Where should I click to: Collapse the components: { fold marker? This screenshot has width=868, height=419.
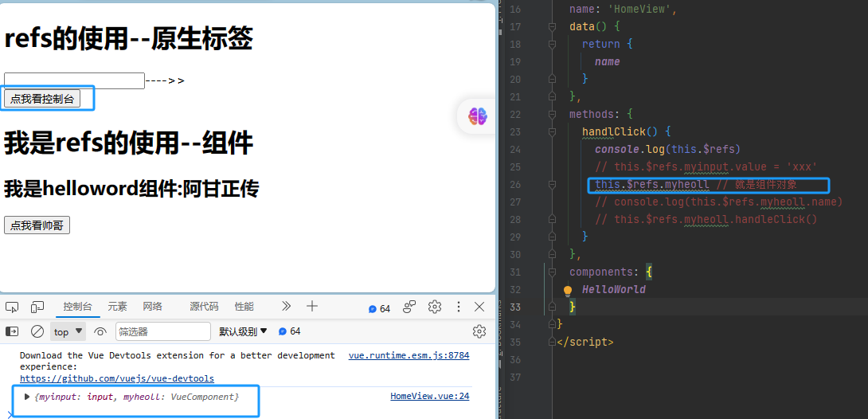click(552, 272)
